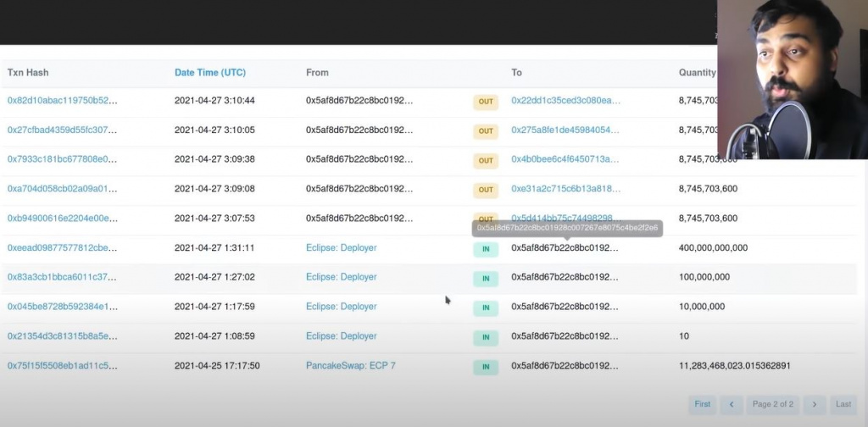Click the webcam video overlay
Viewport: 868px width, 427px height.
pos(793,80)
